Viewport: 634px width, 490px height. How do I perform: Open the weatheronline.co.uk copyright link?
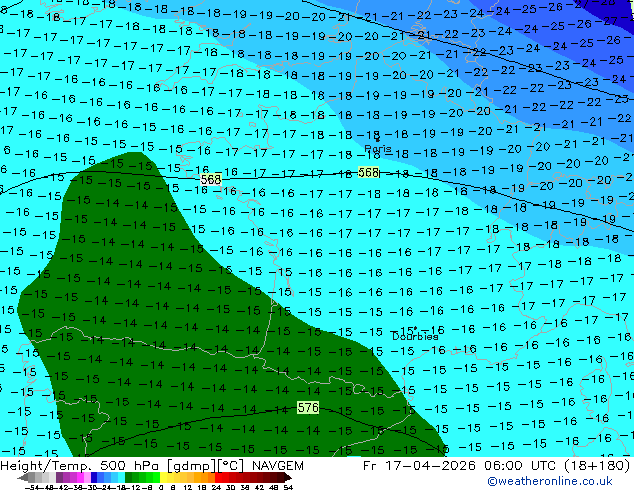click(x=550, y=481)
